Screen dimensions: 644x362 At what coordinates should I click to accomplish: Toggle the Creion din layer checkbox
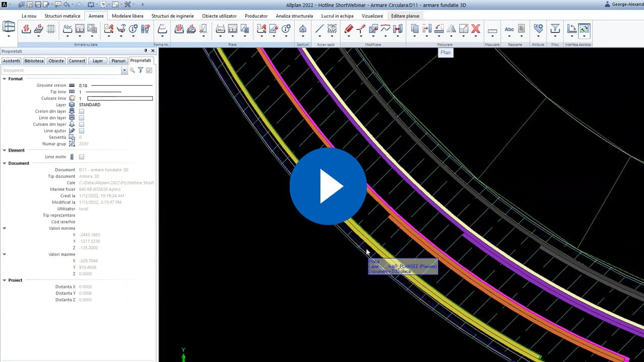tap(82, 112)
